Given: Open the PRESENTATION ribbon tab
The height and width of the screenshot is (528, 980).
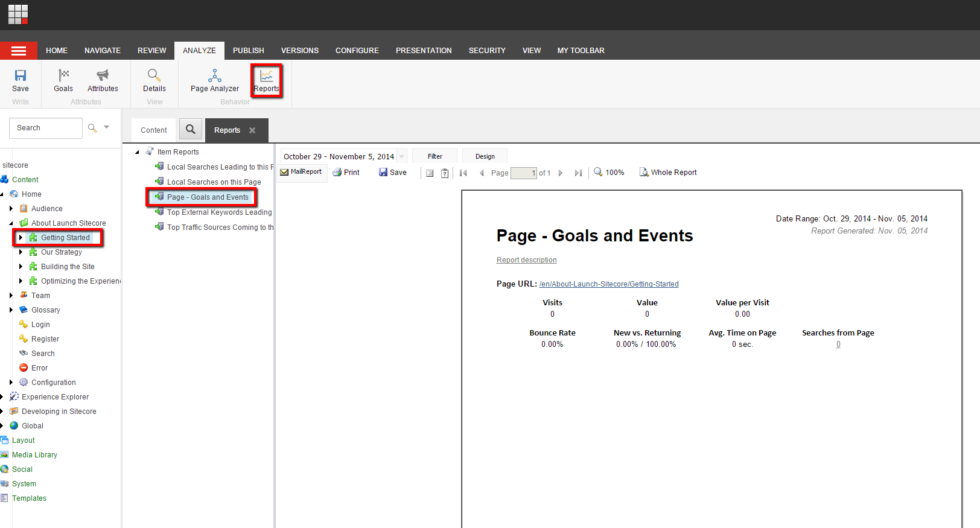Looking at the screenshot, I should 424,51.
